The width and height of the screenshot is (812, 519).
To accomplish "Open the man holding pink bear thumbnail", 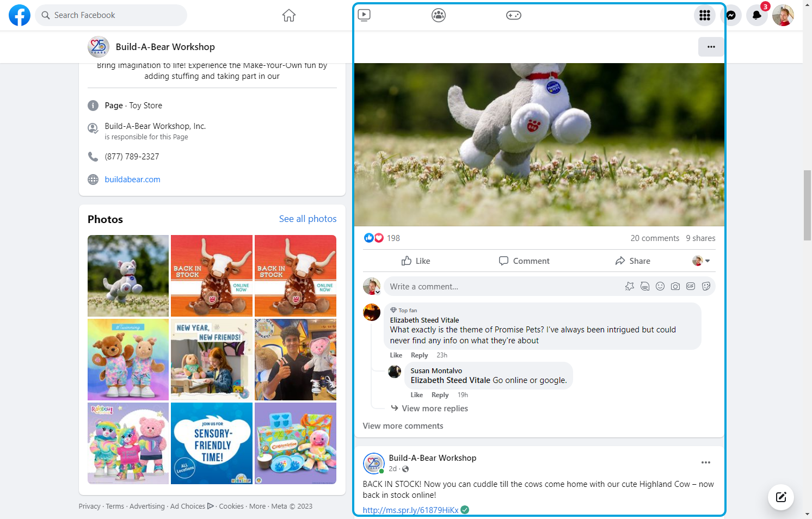I will point(296,360).
